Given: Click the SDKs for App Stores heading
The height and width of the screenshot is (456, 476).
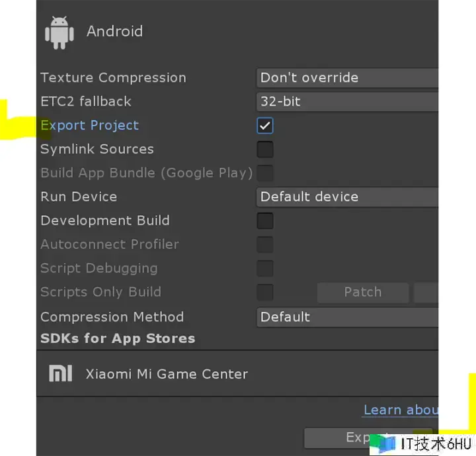Looking at the screenshot, I should (118, 338).
